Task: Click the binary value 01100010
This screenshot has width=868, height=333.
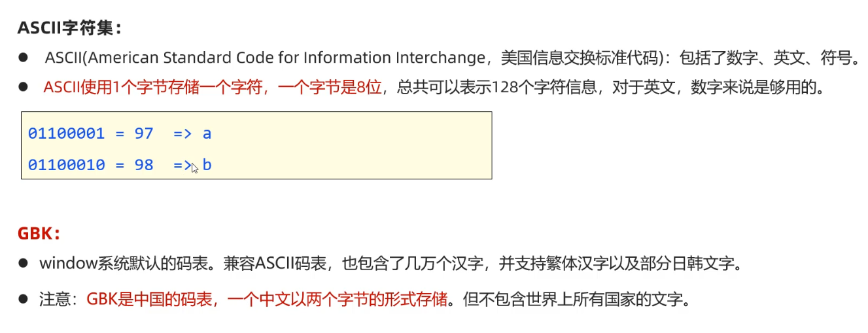Action: [x=66, y=165]
